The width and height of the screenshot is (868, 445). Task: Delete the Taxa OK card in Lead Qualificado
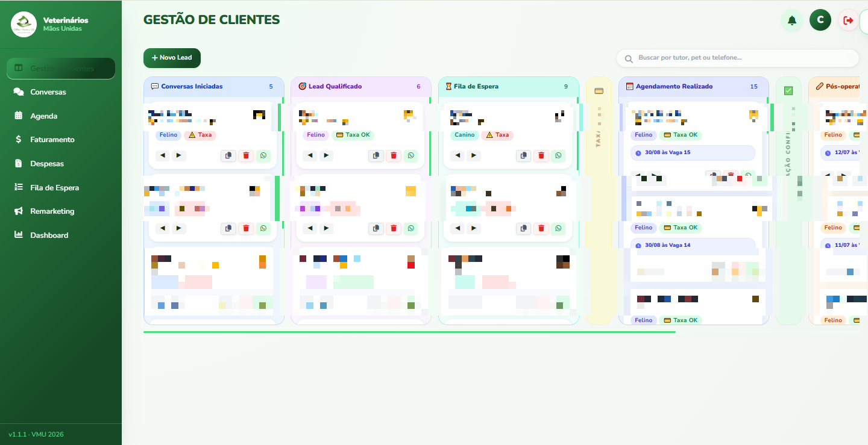click(394, 155)
